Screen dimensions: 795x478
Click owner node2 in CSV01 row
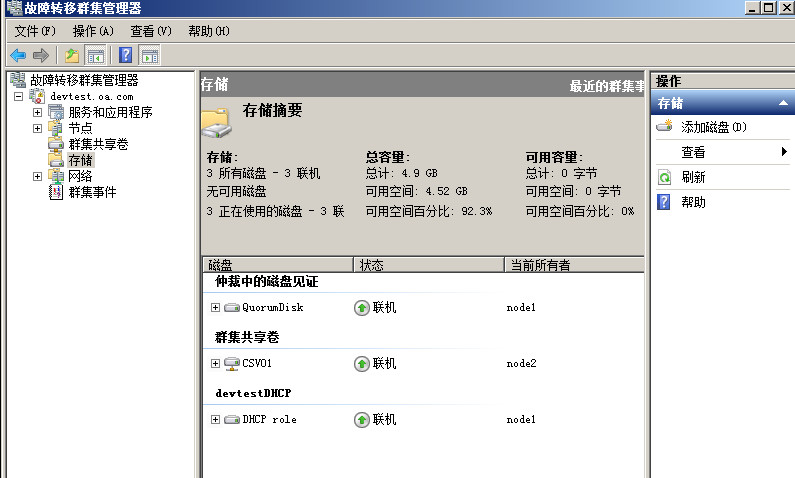521,363
